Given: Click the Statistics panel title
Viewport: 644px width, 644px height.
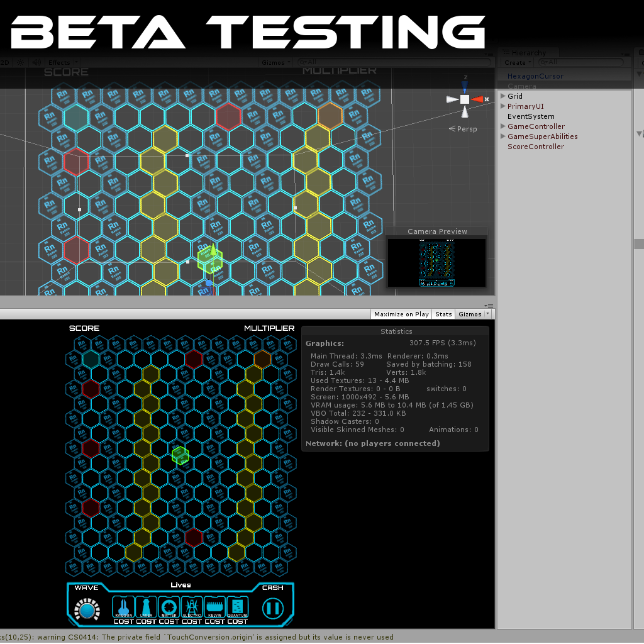Looking at the screenshot, I should click(x=396, y=331).
